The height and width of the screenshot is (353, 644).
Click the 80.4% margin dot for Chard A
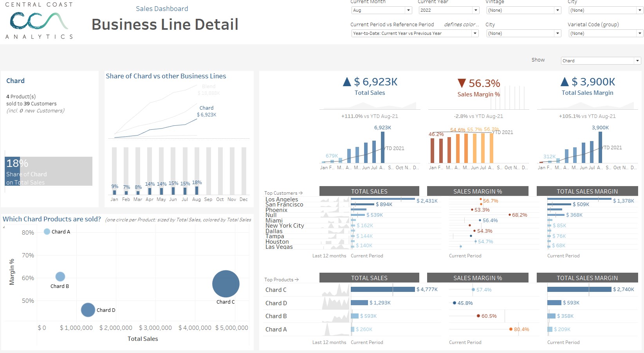511,329
